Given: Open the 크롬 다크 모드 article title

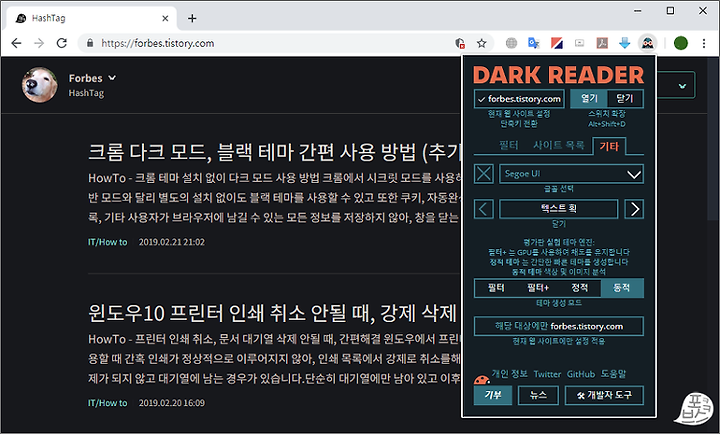Looking at the screenshot, I should click(274, 152).
